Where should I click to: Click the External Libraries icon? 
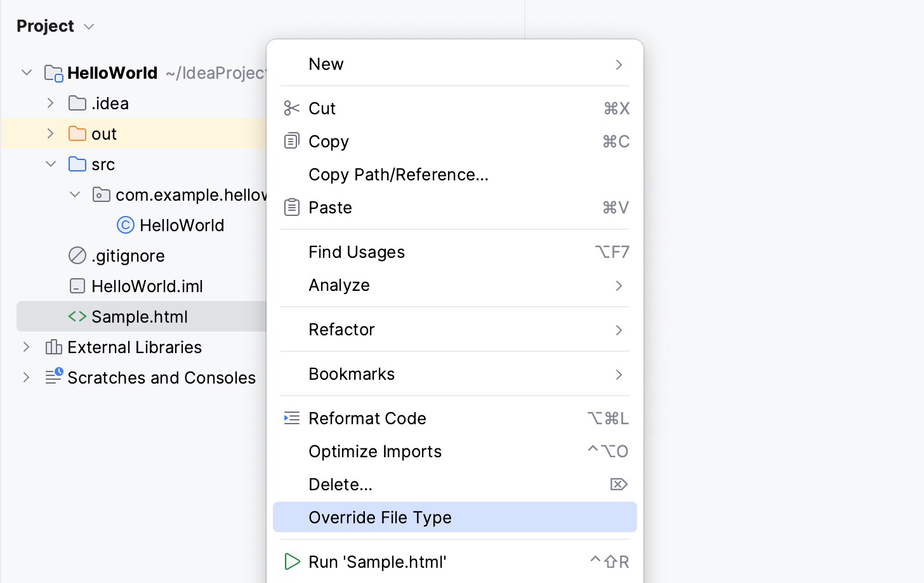53,347
